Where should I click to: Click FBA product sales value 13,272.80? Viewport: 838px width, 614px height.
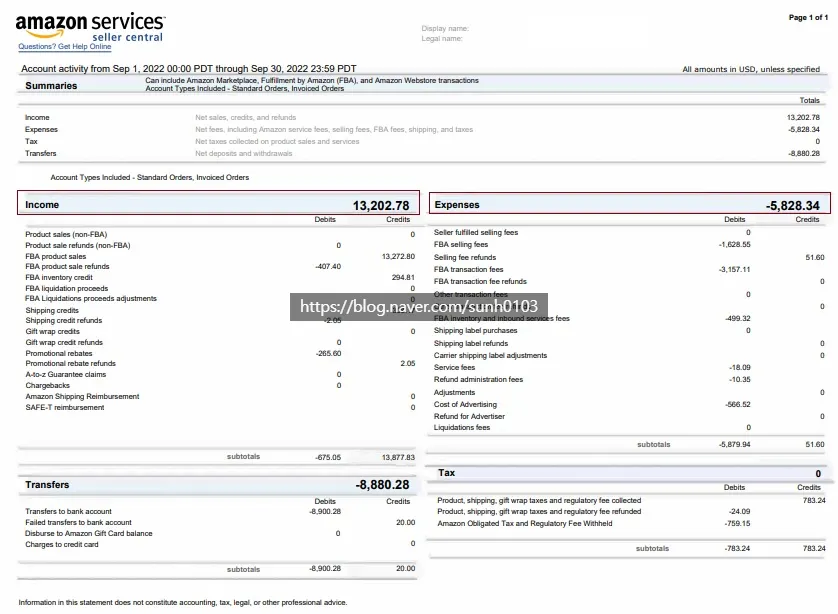[398, 257]
